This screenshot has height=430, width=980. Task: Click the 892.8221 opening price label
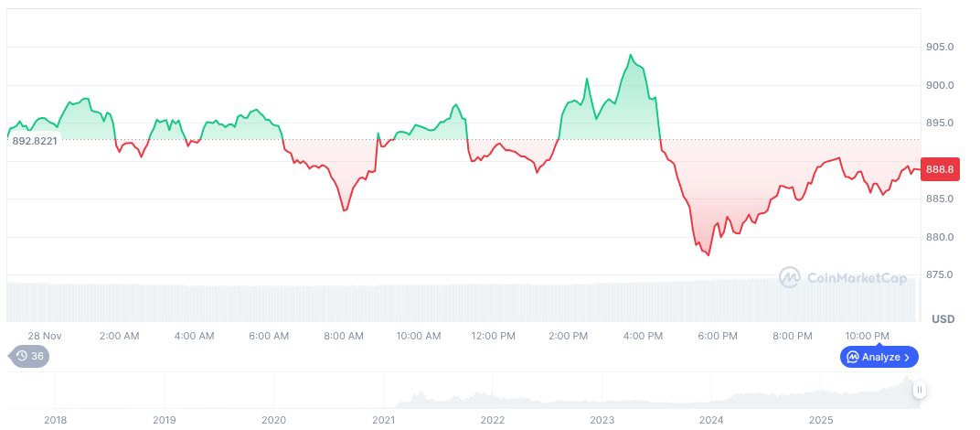[x=35, y=140]
